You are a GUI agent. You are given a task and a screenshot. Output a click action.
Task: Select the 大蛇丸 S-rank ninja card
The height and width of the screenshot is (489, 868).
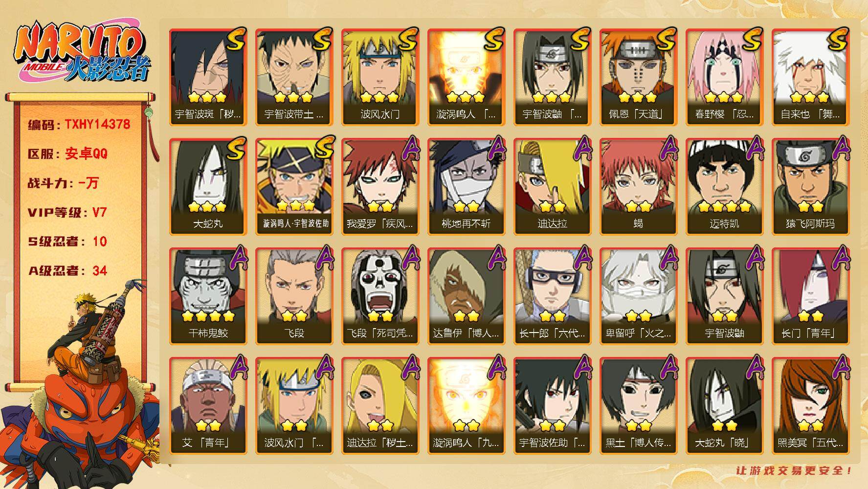(208, 186)
